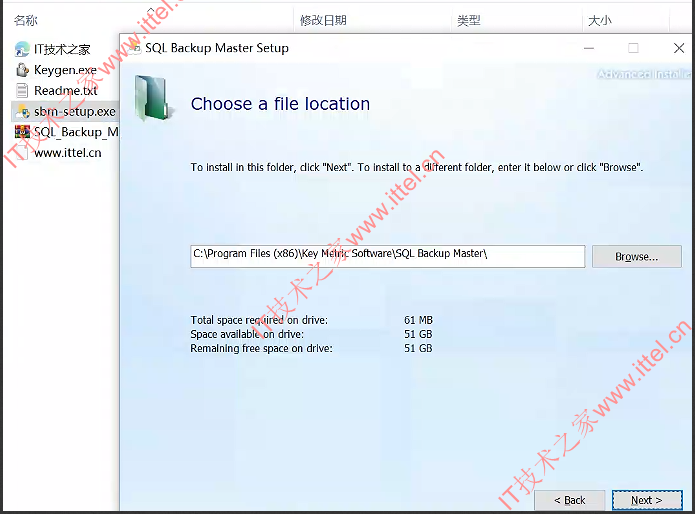Image resolution: width=695 pixels, height=514 pixels.
Task: Click the 61 MB required space value
Action: 418,320
